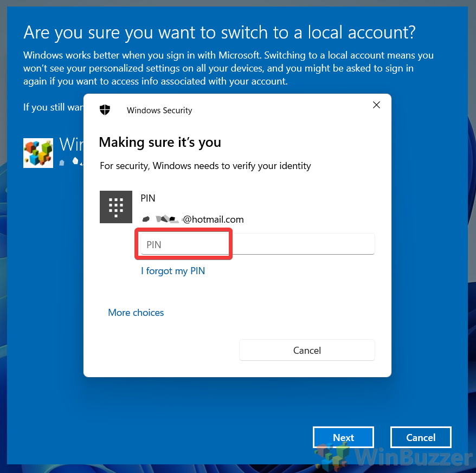This screenshot has width=476, height=473.
Task: Click the user account avatar picture
Action: click(38, 153)
